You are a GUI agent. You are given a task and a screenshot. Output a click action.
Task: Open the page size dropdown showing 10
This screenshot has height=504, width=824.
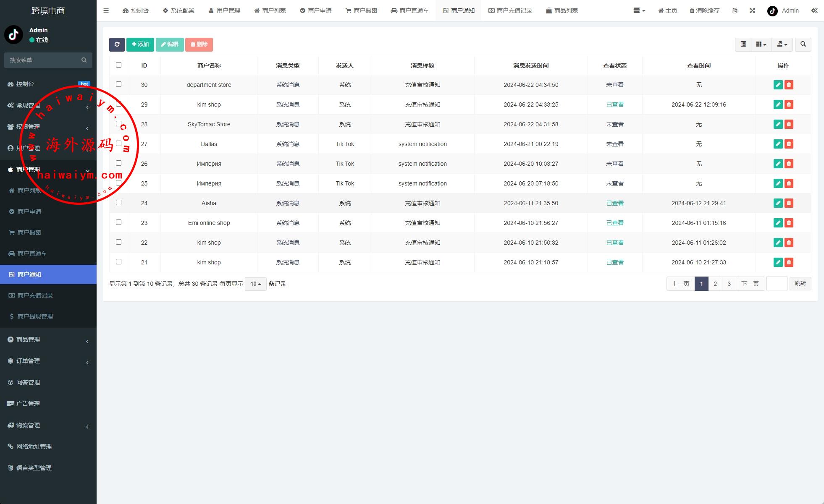pyautogui.click(x=255, y=284)
